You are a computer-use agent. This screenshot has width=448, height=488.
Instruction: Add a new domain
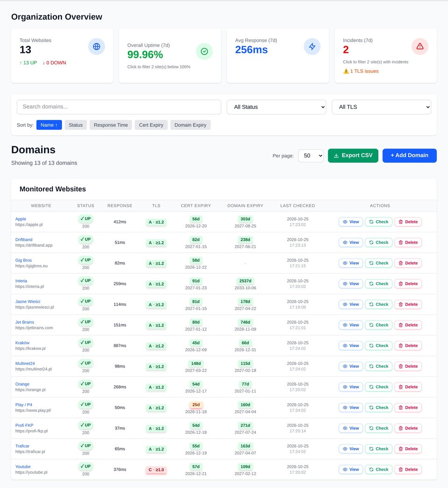[409, 155]
